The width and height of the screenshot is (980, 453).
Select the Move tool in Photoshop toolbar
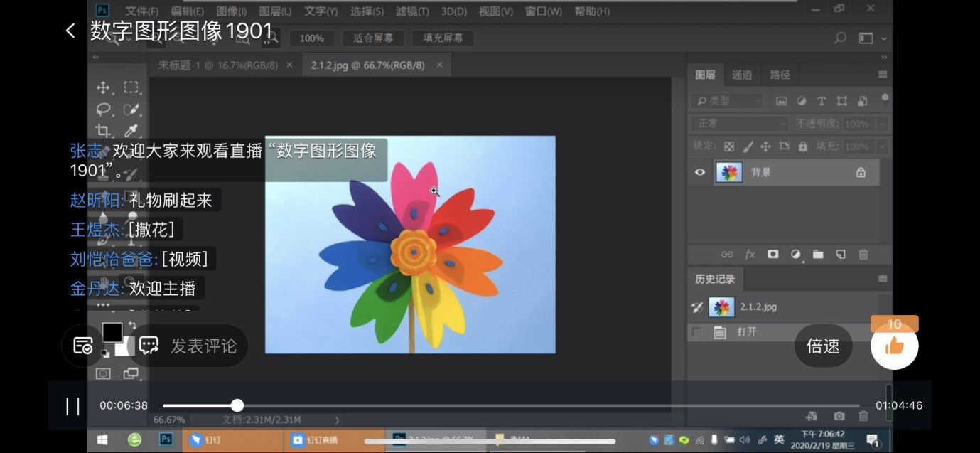click(103, 87)
